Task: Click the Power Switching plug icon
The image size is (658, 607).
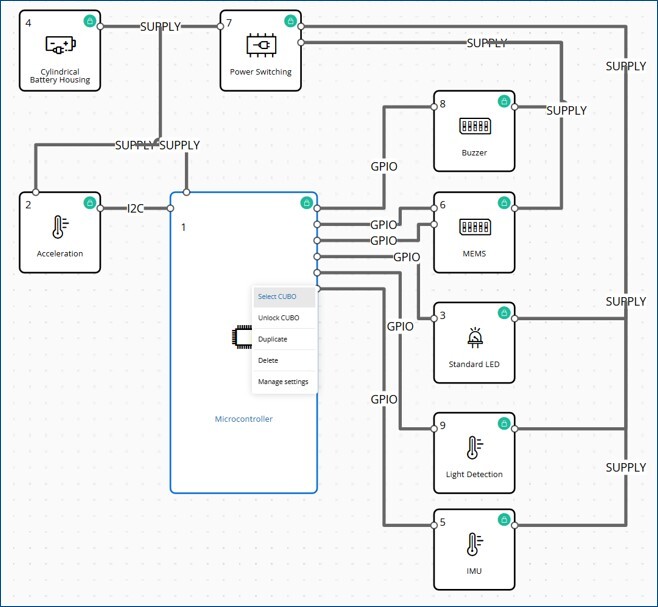Action: pos(260,45)
